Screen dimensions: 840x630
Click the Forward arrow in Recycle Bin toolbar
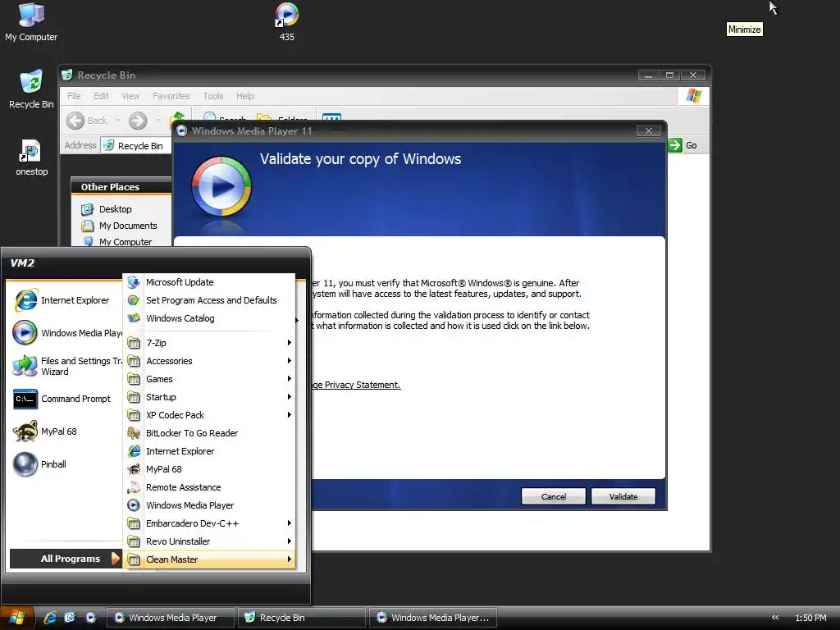click(x=138, y=121)
